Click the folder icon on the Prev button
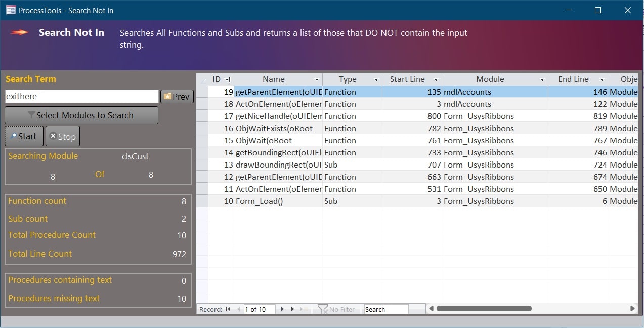 (x=168, y=96)
